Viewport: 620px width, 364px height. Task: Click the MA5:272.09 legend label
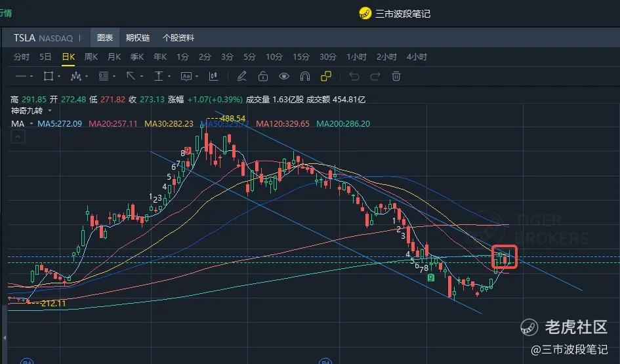pyautogui.click(x=60, y=124)
